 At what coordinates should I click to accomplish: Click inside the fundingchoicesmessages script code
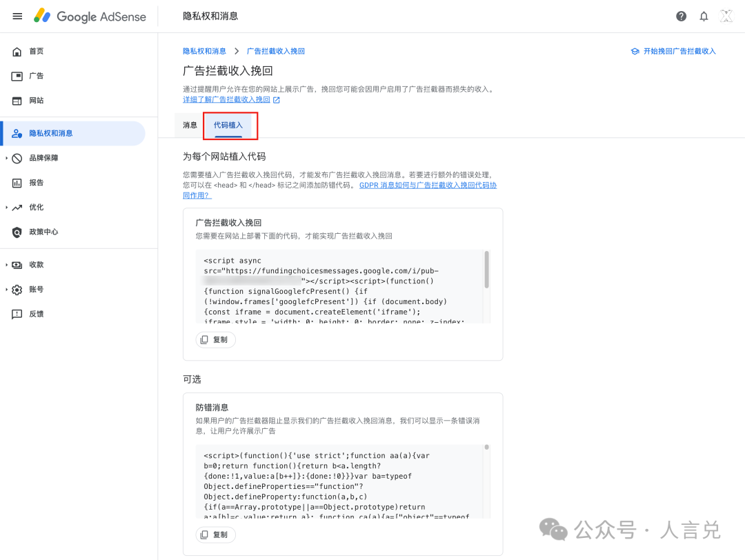(339, 286)
